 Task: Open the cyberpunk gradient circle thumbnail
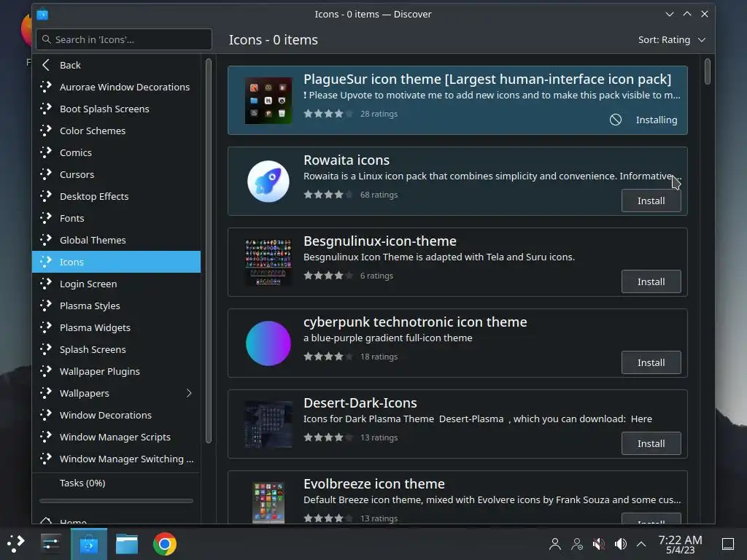point(268,343)
